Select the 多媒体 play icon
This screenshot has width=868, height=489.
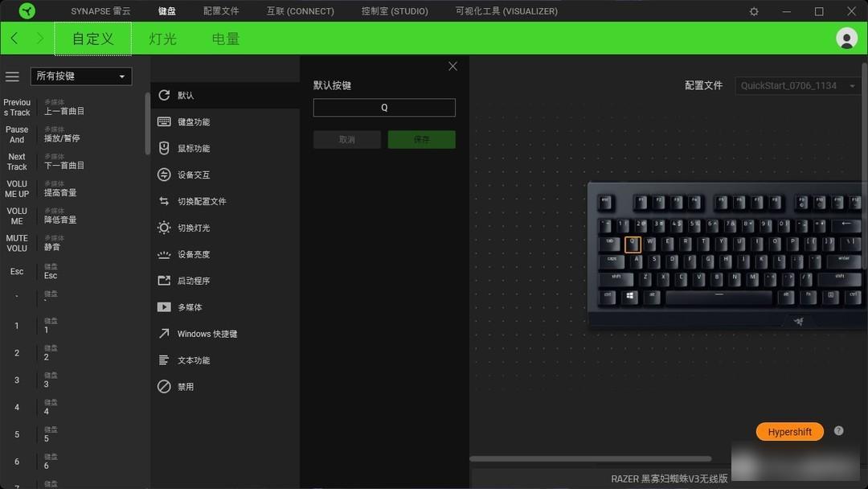click(x=164, y=307)
